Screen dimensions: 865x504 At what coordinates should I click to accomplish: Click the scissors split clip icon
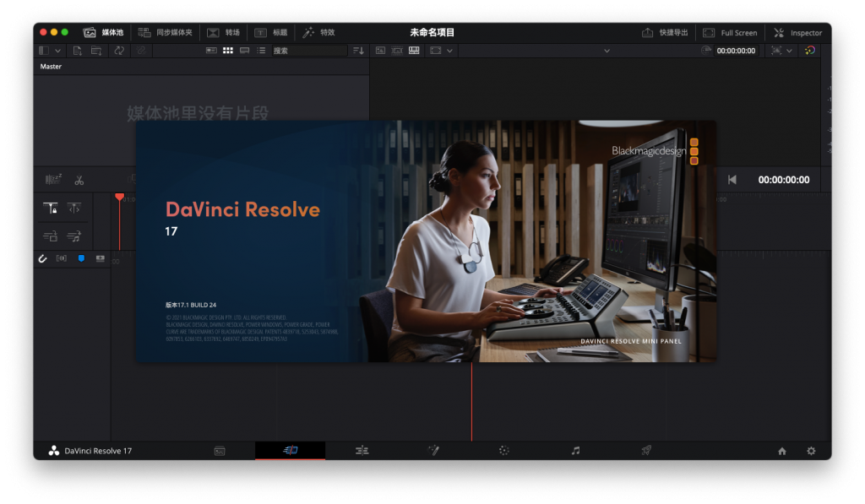pos(79,180)
